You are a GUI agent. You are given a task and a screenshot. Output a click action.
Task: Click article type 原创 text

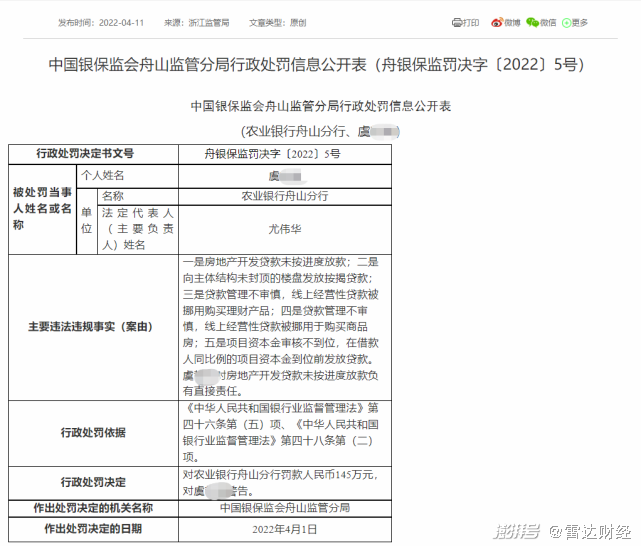[298, 22]
